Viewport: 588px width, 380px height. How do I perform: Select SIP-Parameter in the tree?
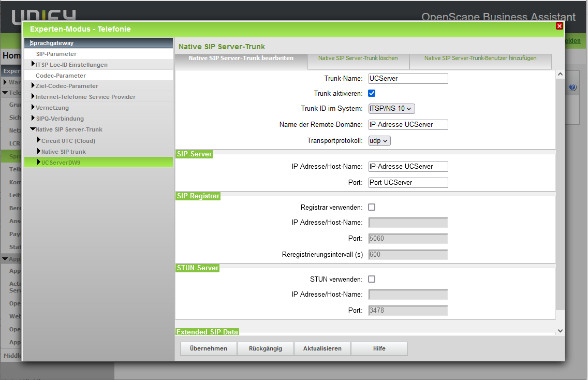click(56, 54)
